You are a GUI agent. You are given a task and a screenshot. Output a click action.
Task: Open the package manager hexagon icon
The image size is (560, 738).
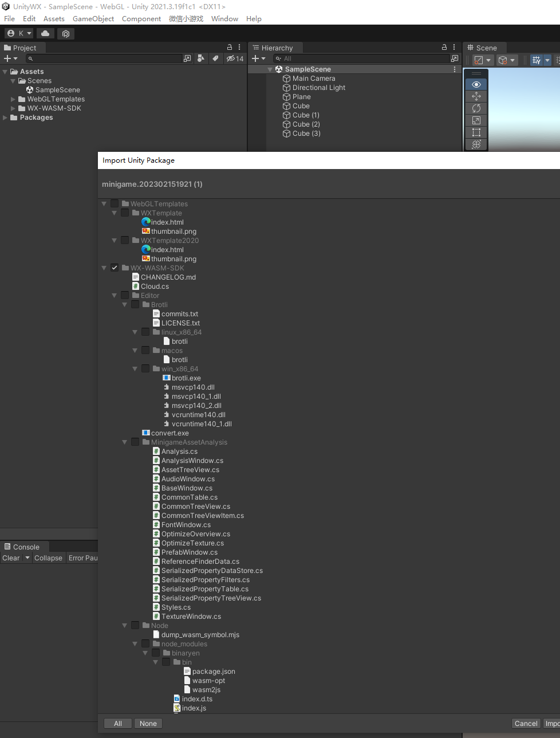tap(66, 33)
